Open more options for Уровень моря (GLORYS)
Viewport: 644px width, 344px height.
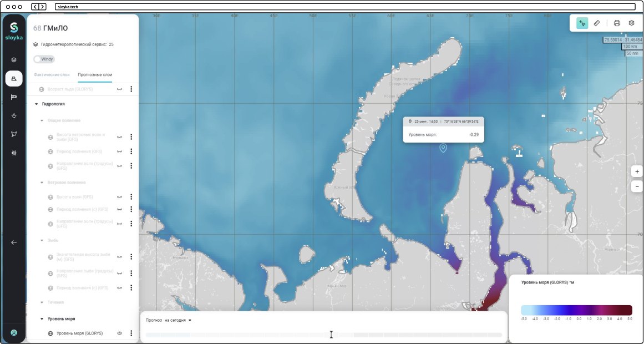[x=131, y=333]
